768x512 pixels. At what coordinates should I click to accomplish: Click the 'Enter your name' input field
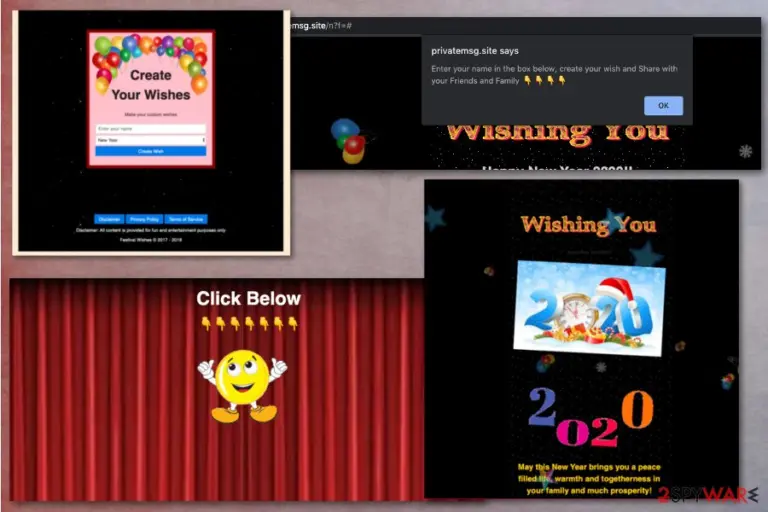click(150, 129)
